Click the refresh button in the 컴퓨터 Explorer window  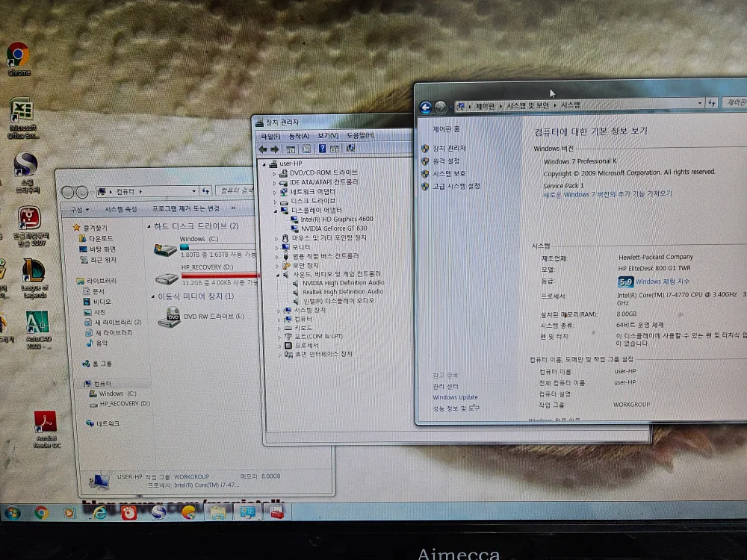pyautogui.click(x=205, y=191)
